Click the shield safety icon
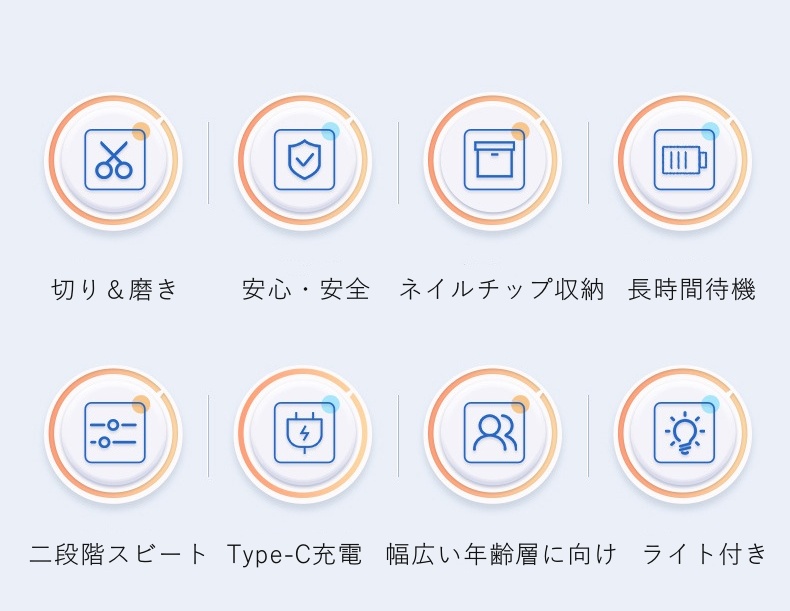This screenshot has height=611, width=790. click(x=303, y=160)
